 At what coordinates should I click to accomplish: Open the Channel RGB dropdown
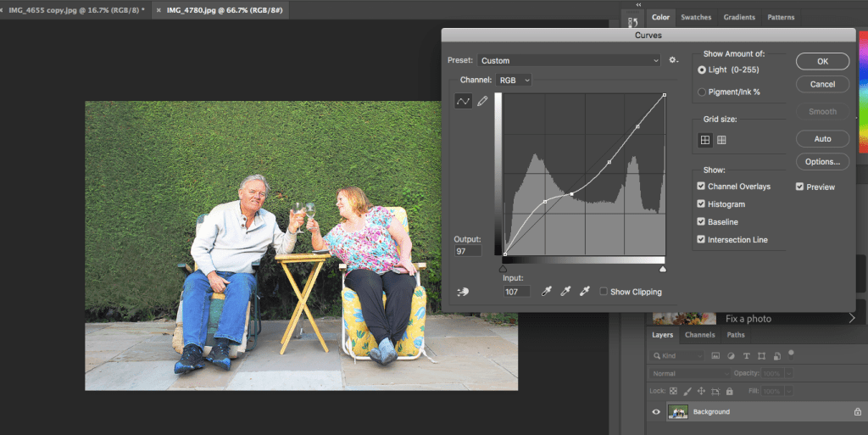click(x=515, y=80)
